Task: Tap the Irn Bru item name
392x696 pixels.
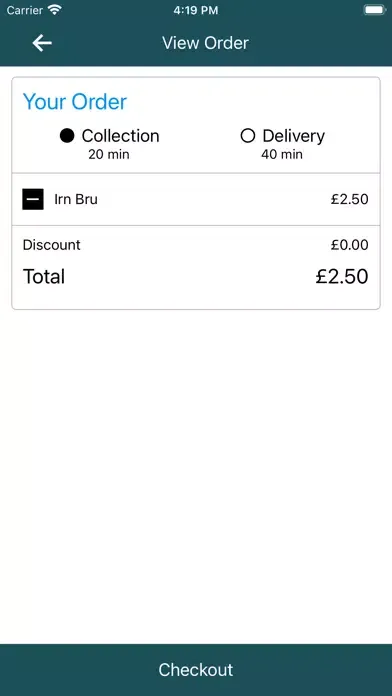Action: [76, 199]
